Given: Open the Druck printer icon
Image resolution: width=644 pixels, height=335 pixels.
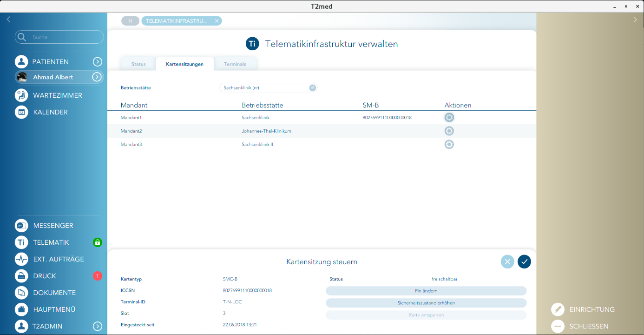Looking at the screenshot, I should 21,276.
